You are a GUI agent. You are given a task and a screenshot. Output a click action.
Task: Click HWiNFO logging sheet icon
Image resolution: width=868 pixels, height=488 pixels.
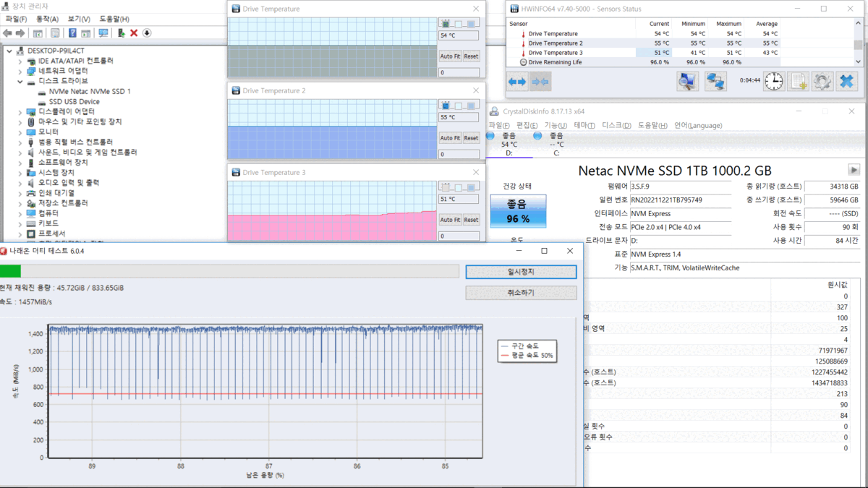point(798,81)
